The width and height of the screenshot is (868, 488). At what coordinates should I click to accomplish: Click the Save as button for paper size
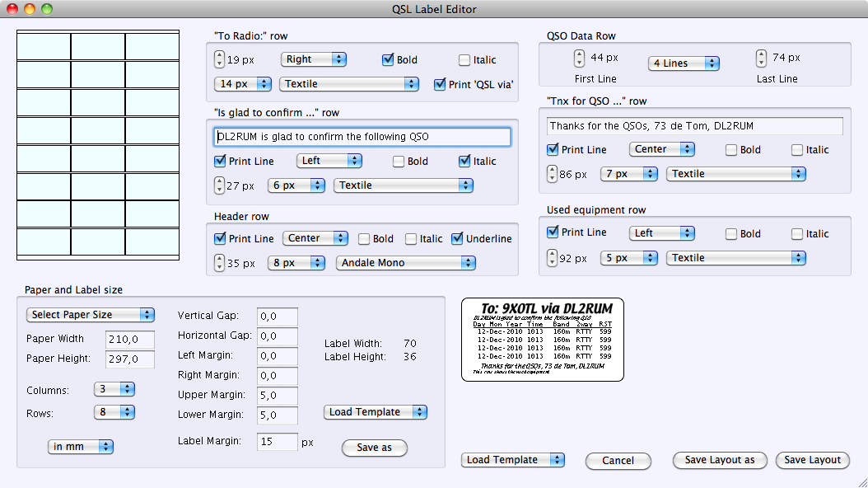(374, 448)
